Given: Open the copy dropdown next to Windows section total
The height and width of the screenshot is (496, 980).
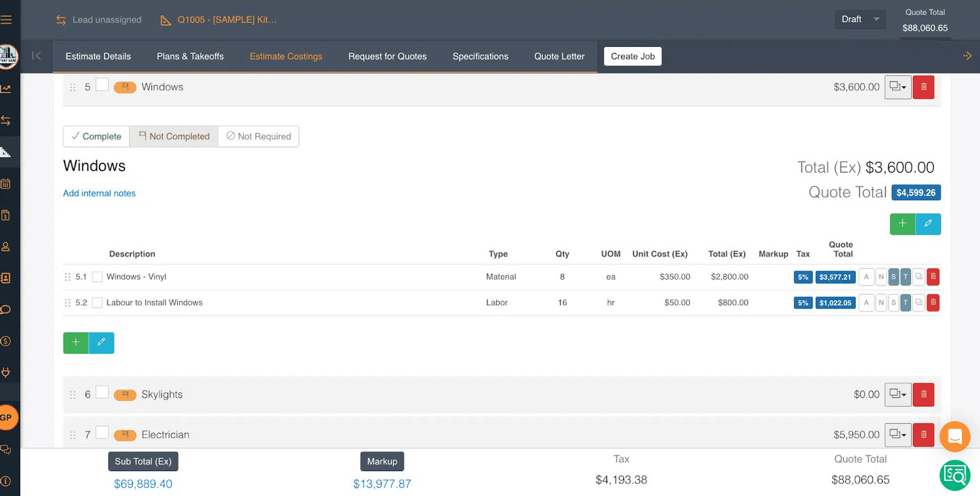Looking at the screenshot, I should coord(898,87).
